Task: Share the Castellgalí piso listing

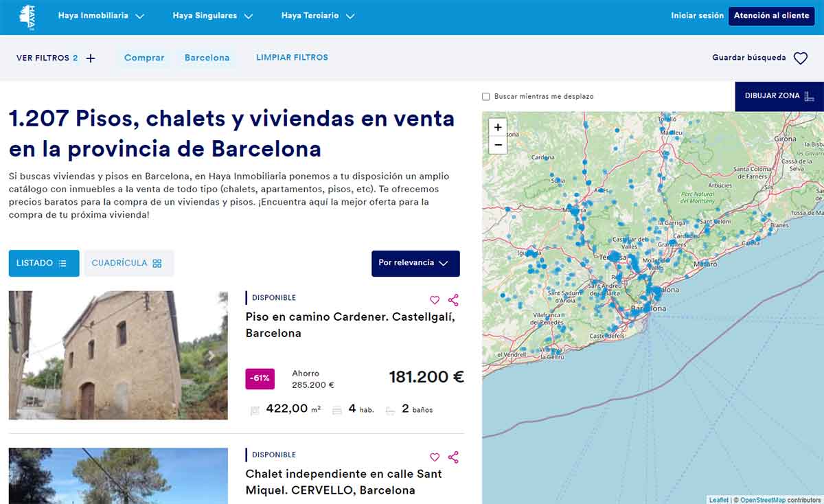Action: pyautogui.click(x=453, y=300)
